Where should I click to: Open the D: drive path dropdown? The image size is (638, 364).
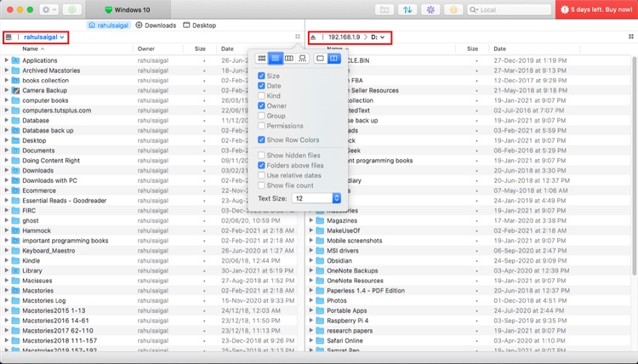coord(379,37)
